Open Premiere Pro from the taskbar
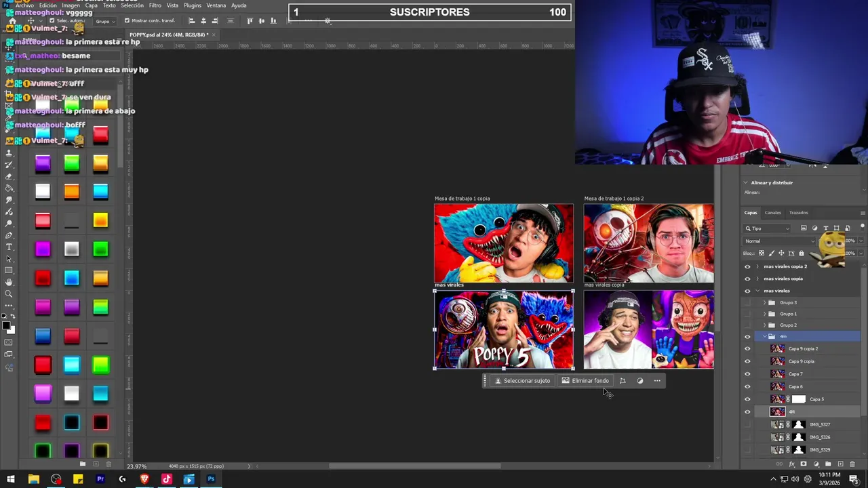Image resolution: width=868 pixels, height=488 pixels. (x=100, y=479)
